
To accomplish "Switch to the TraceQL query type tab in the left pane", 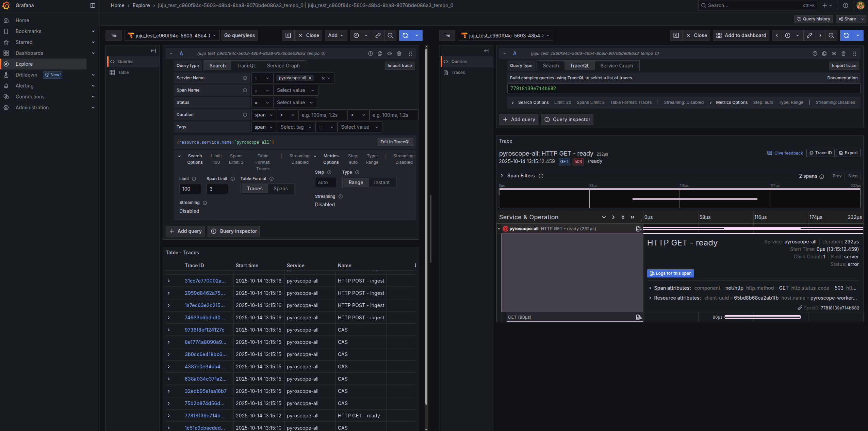I will coord(246,66).
